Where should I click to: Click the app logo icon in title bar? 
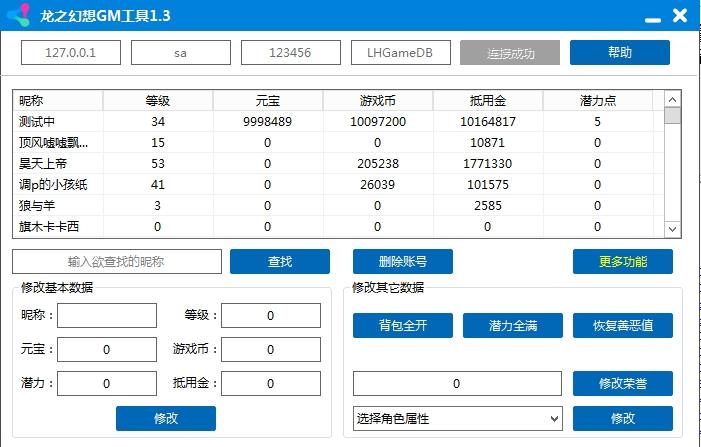click(x=18, y=17)
